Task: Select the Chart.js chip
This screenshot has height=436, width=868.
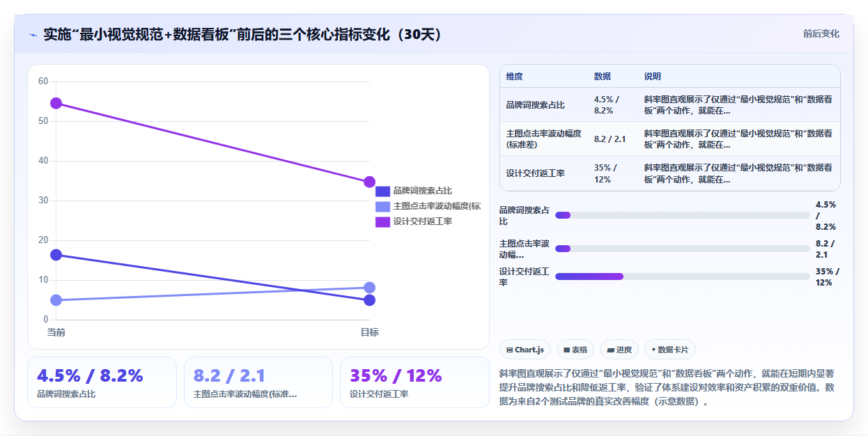Action: (x=526, y=350)
